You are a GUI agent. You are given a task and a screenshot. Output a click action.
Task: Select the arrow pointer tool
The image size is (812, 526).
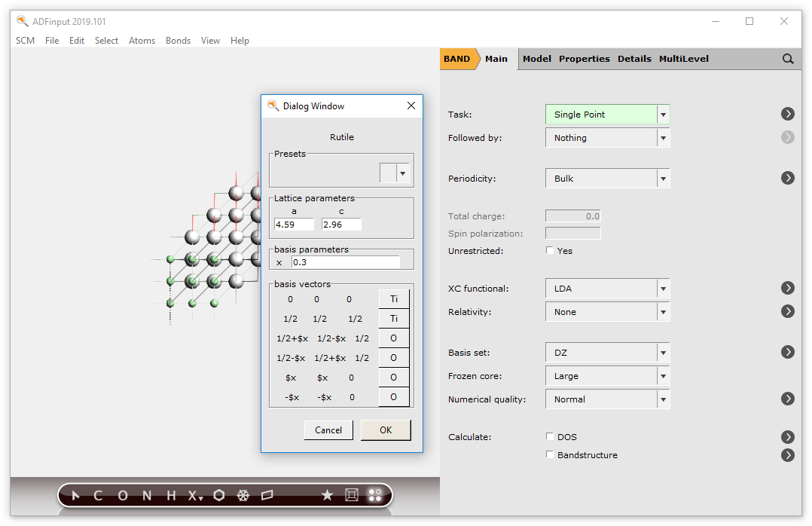click(75, 495)
